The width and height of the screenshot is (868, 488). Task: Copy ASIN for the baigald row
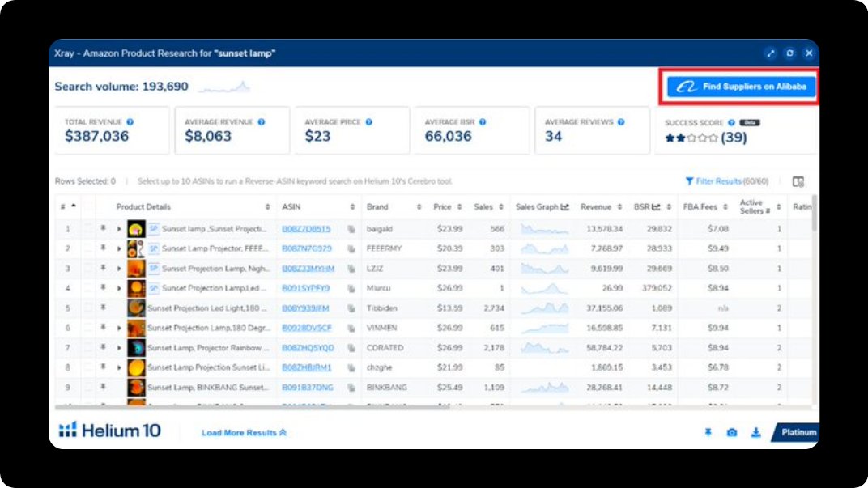click(x=351, y=229)
